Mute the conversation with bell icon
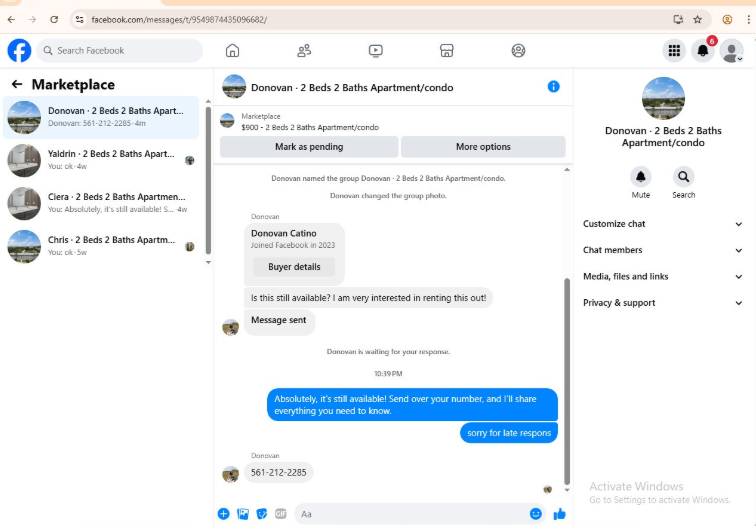The width and height of the screenshot is (756, 527). (x=641, y=177)
